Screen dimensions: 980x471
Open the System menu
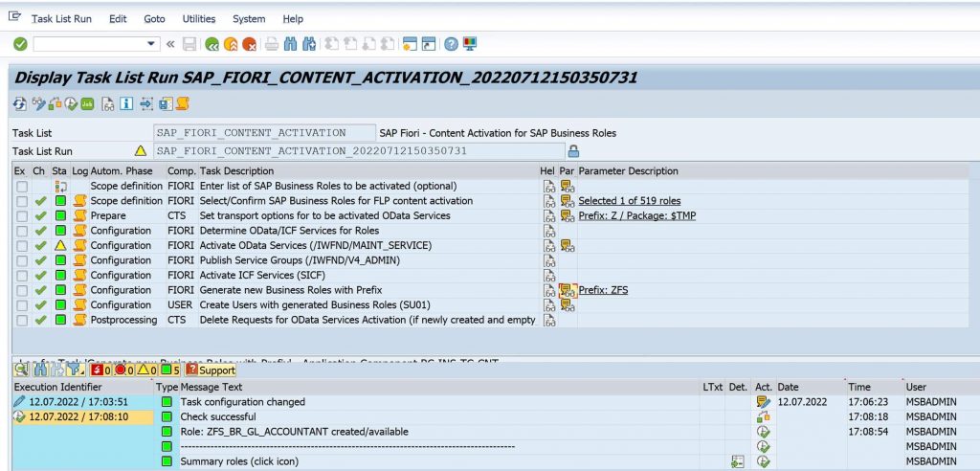[249, 19]
